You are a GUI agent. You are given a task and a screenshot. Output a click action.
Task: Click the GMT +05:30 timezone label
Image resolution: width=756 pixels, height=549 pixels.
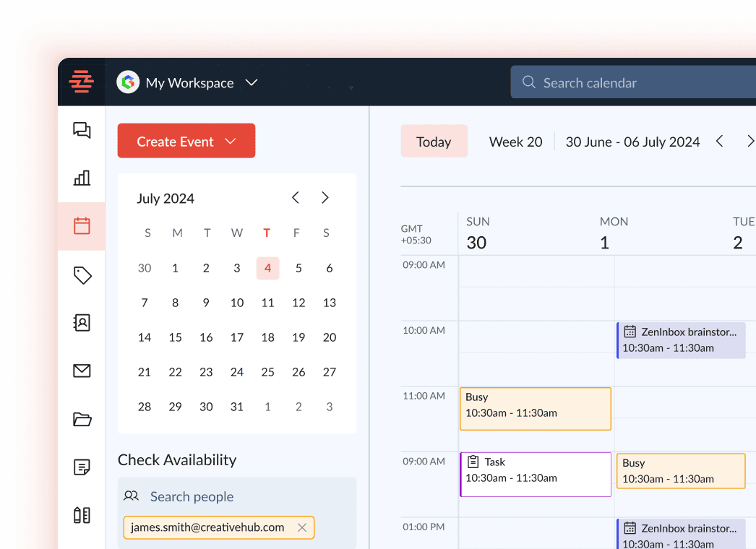tap(416, 234)
